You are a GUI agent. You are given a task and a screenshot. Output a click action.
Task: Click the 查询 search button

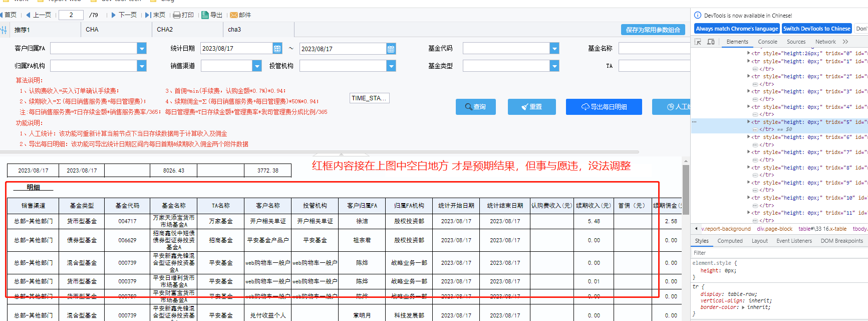(x=476, y=107)
